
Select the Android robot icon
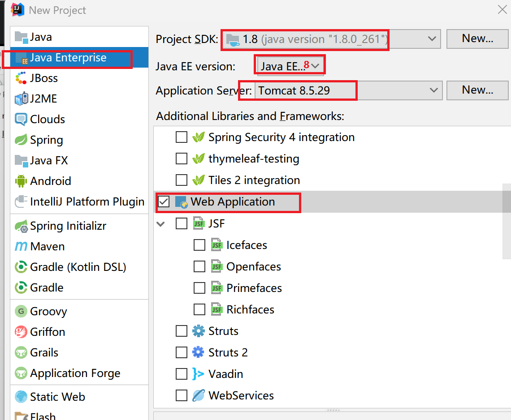21,181
